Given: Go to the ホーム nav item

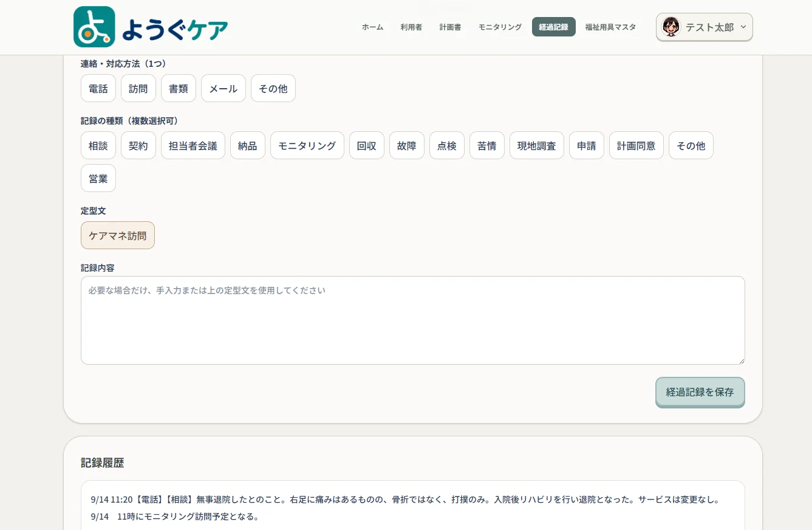Looking at the screenshot, I should (x=372, y=27).
